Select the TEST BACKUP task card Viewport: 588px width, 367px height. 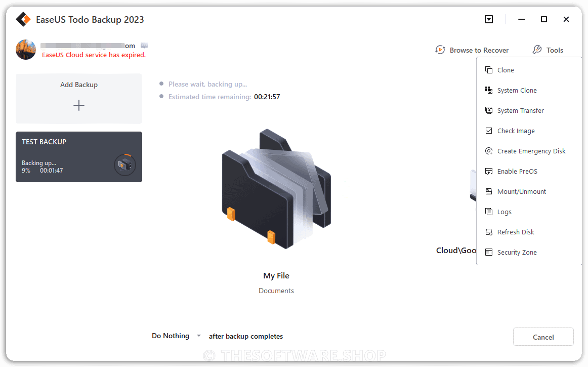79,157
